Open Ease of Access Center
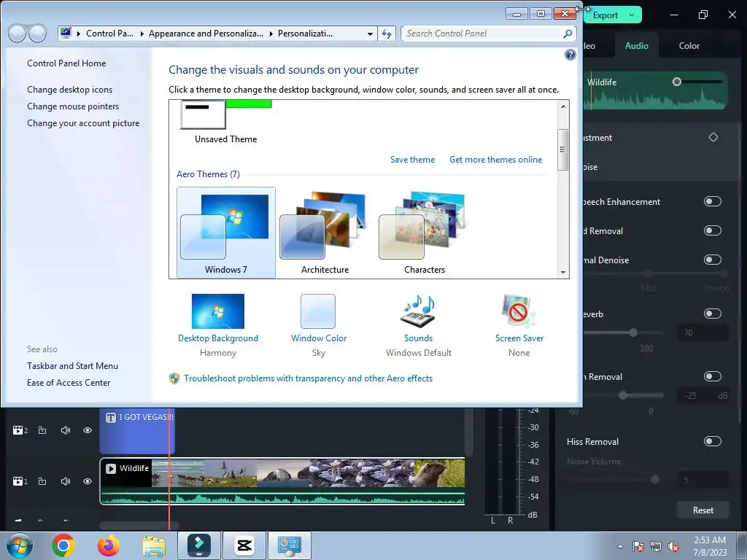The height and width of the screenshot is (560, 747). tap(69, 382)
